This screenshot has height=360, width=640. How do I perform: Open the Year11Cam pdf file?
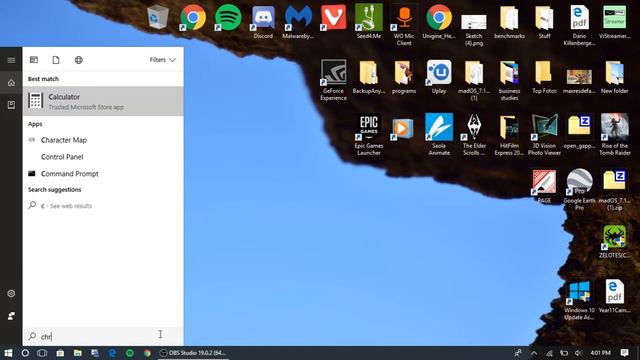point(614,297)
